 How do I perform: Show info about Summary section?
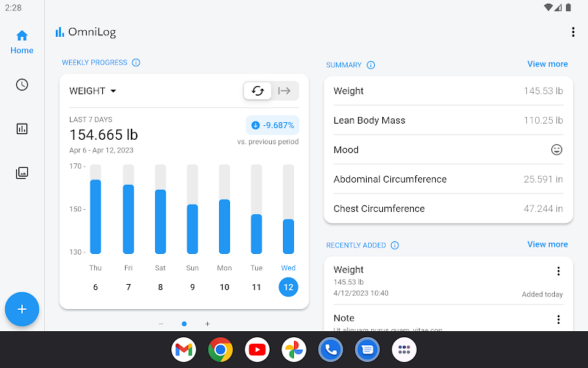[x=371, y=65]
